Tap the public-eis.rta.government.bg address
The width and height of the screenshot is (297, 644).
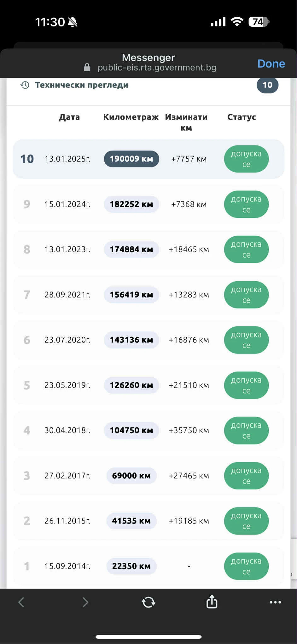click(x=157, y=67)
